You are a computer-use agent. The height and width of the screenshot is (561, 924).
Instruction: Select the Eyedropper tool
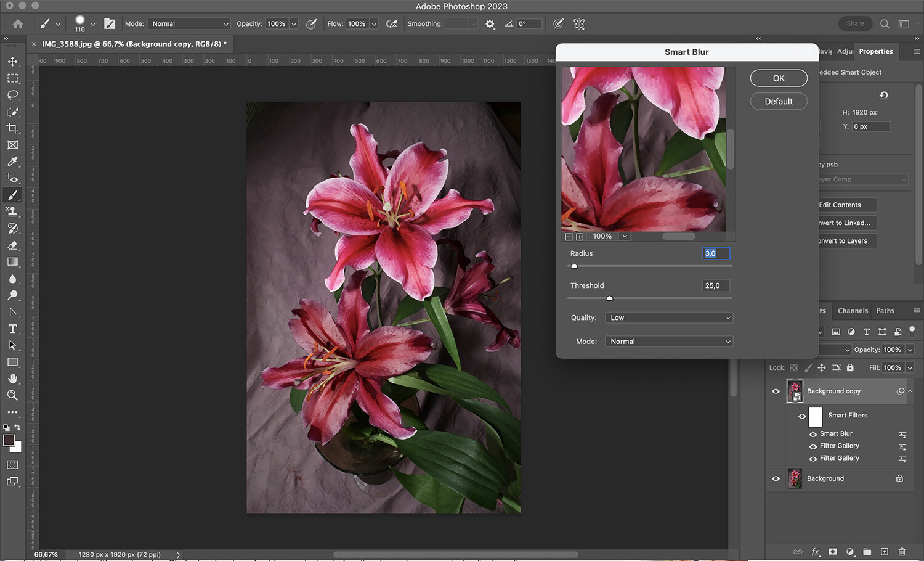[12, 162]
